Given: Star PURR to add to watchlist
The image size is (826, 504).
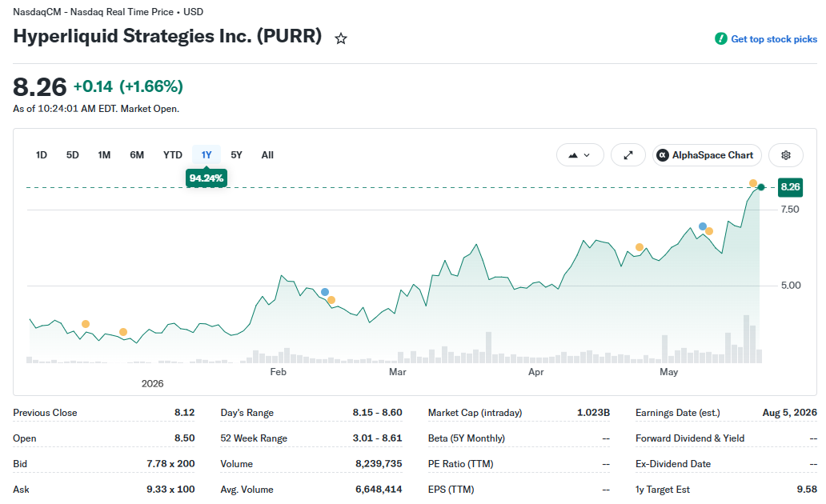Looking at the screenshot, I should [x=341, y=38].
